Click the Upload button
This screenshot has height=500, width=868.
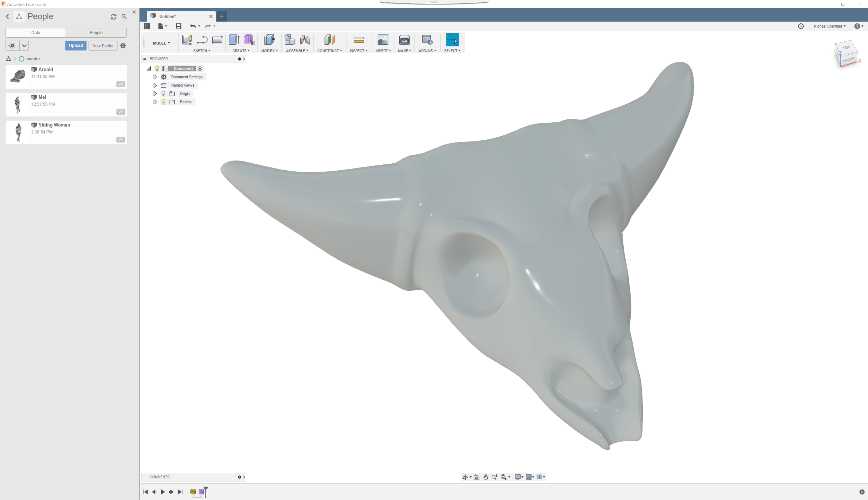tap(76, 46)
